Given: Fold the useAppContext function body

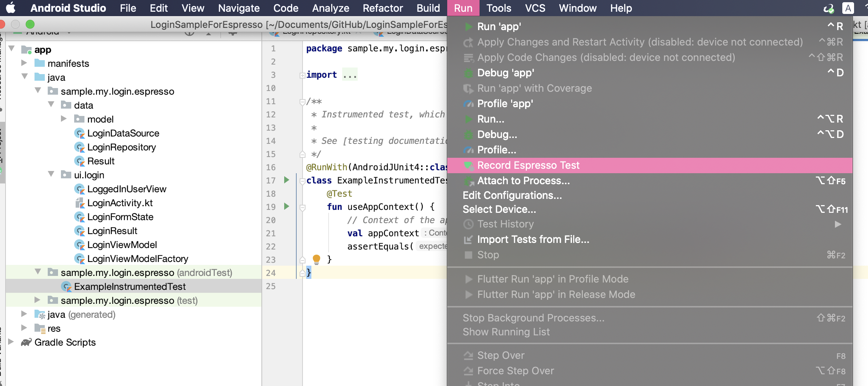Looking at the screenshot, I should [303, 208].
